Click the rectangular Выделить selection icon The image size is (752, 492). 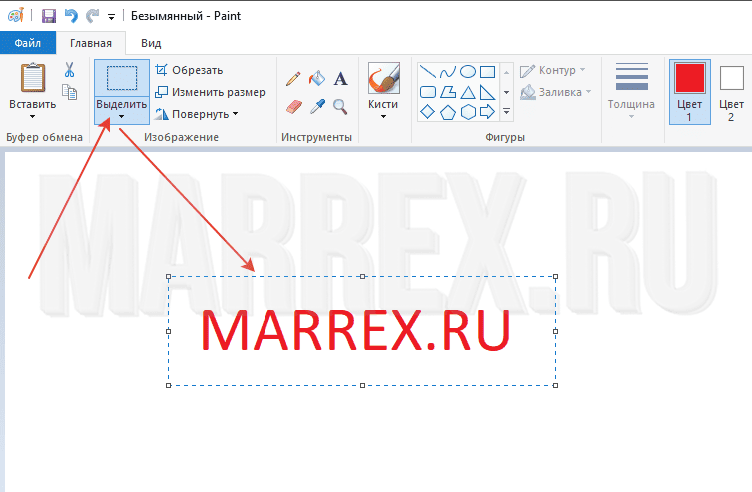click(122, 78)
